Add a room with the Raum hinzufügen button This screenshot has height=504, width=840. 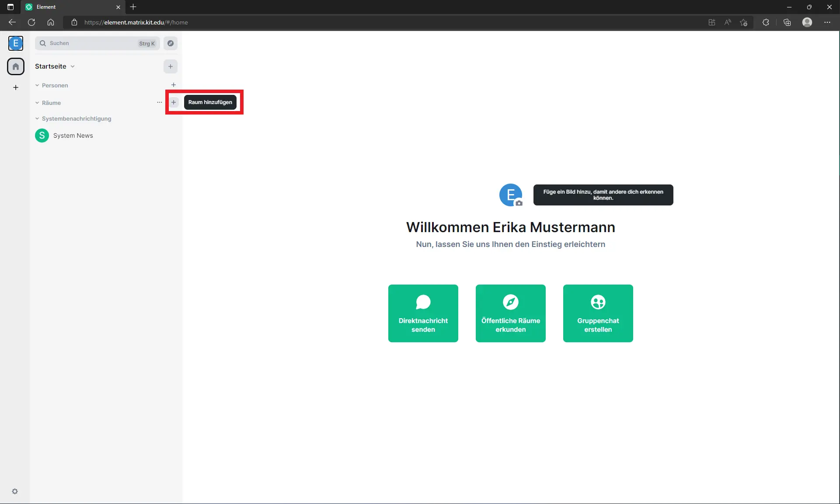(x=174, y=102)
